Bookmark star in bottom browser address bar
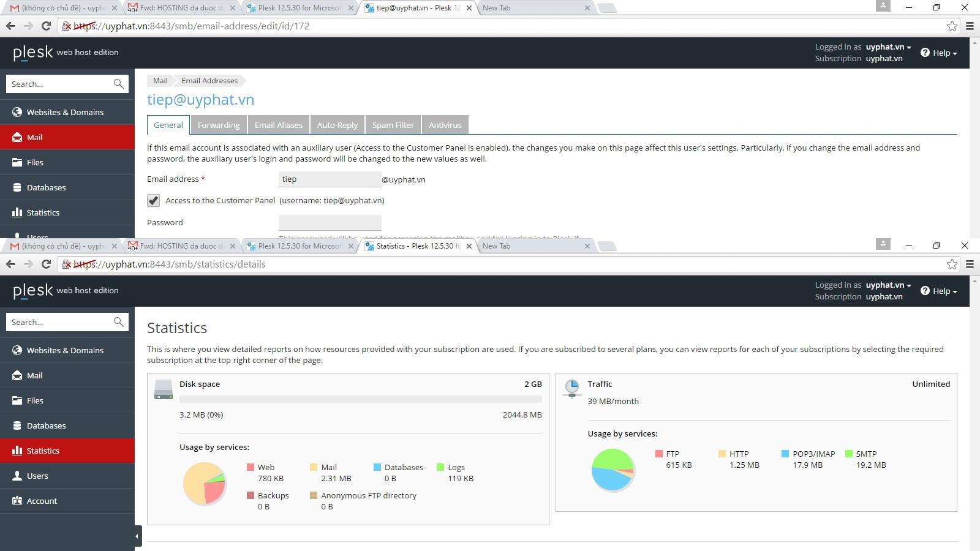This screenshot has height=551, width=980. 952,264
